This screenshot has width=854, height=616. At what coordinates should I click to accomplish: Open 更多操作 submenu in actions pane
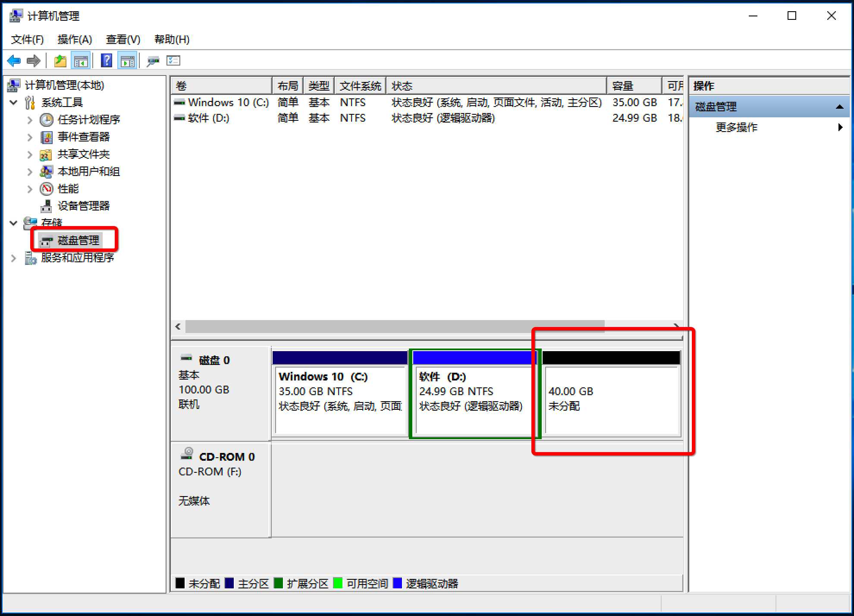coord(736,127)
